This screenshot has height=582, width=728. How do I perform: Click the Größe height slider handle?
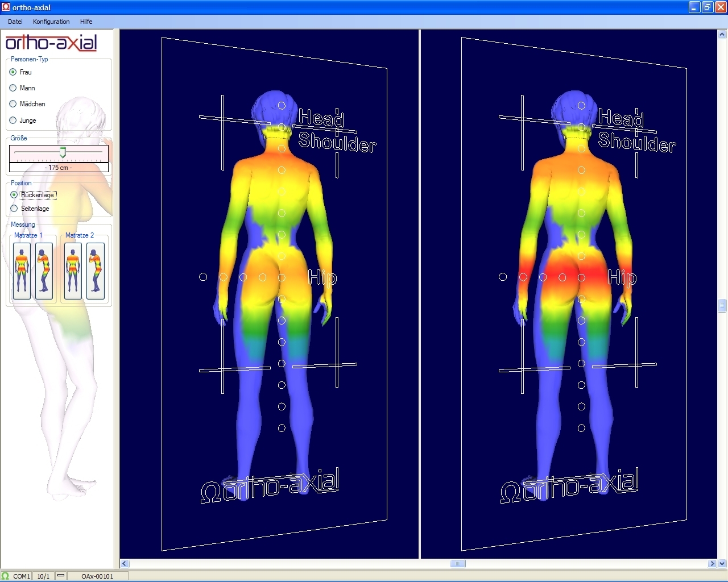(63, 152)
